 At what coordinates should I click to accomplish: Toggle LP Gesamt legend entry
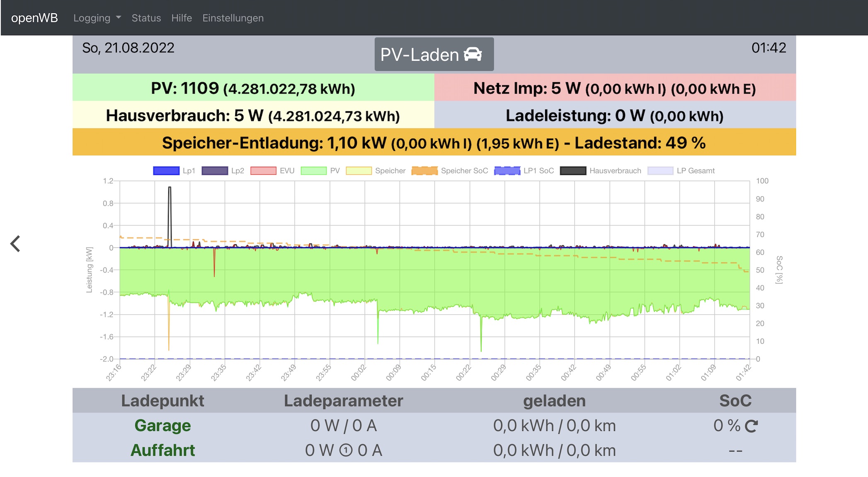660,171
